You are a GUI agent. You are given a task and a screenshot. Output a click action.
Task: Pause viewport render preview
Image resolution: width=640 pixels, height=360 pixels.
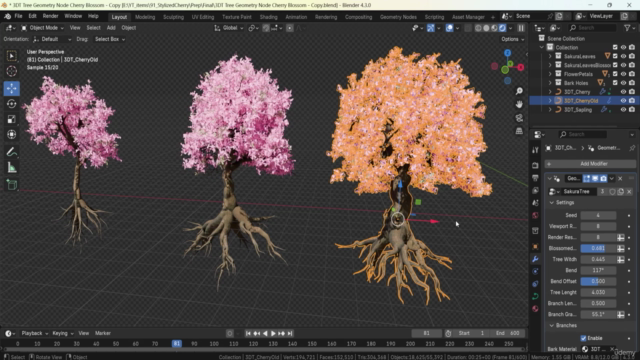click(521, 28)
